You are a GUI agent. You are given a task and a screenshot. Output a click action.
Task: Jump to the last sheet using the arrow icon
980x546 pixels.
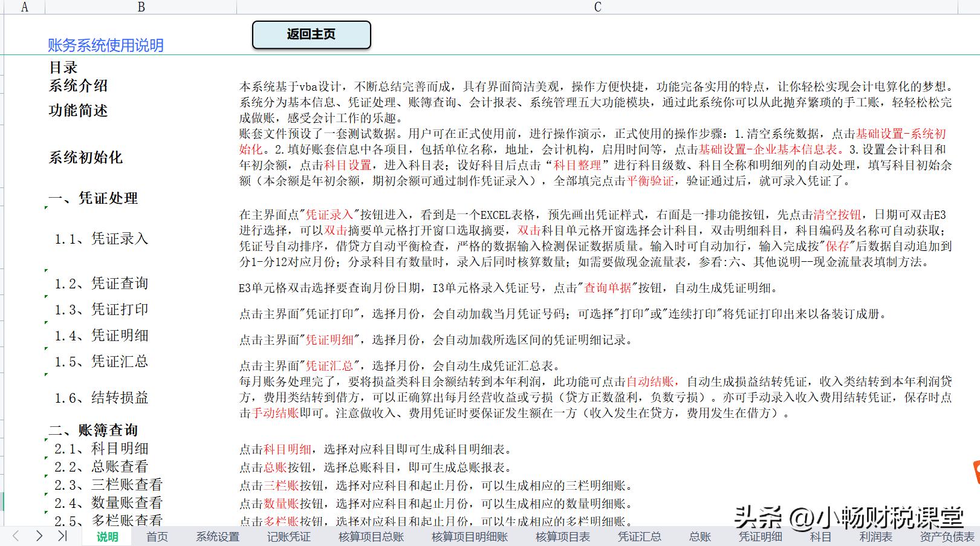pyautogui.click(x=62, y=536)
